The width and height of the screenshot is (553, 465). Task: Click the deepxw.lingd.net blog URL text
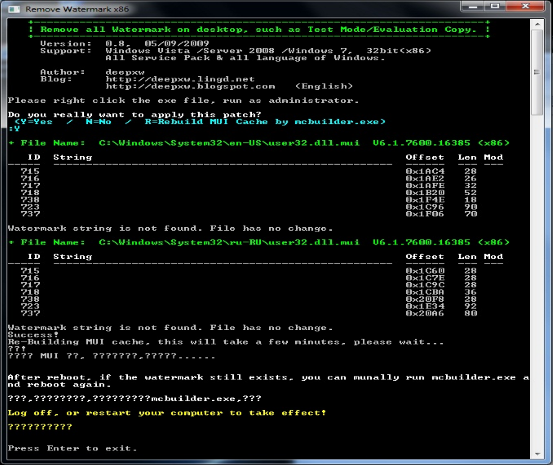180,79
